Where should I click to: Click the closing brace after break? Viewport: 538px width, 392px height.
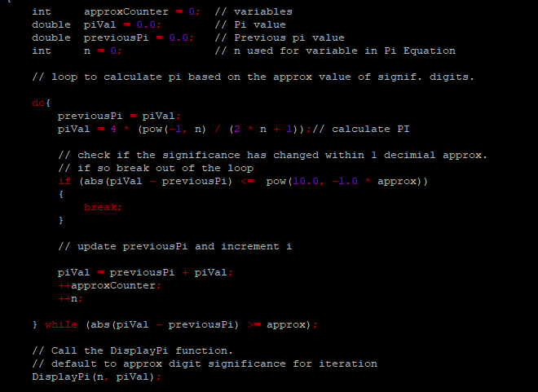pyautogui.click(x=61, y=220)
